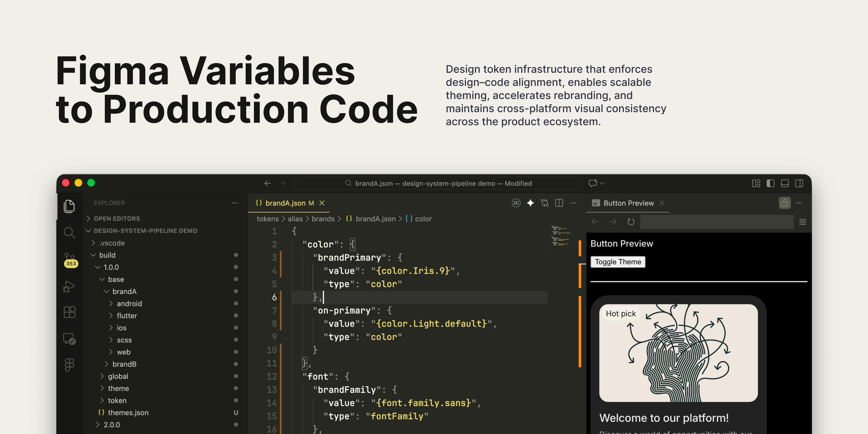Switch to the brandA.json editor tab

click(285, 203)
